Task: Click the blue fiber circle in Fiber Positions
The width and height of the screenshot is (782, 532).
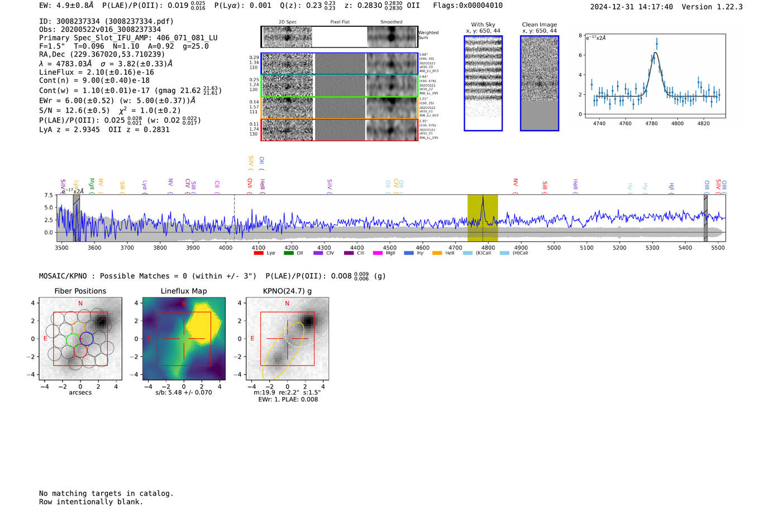Action: 86,339
